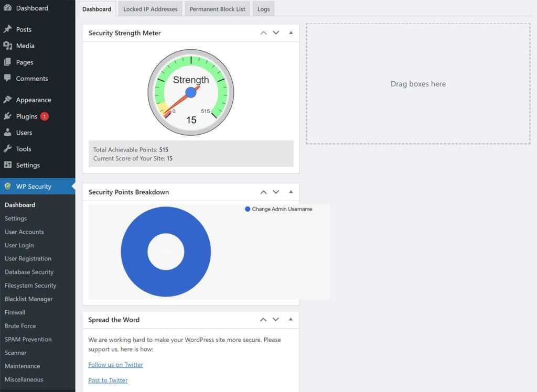Image resolution: width=537 pixels, height=392 pixels.
Task: Collapse the Security Strength Meter widget
Action: pyautogui.click(x=291, y=32)
